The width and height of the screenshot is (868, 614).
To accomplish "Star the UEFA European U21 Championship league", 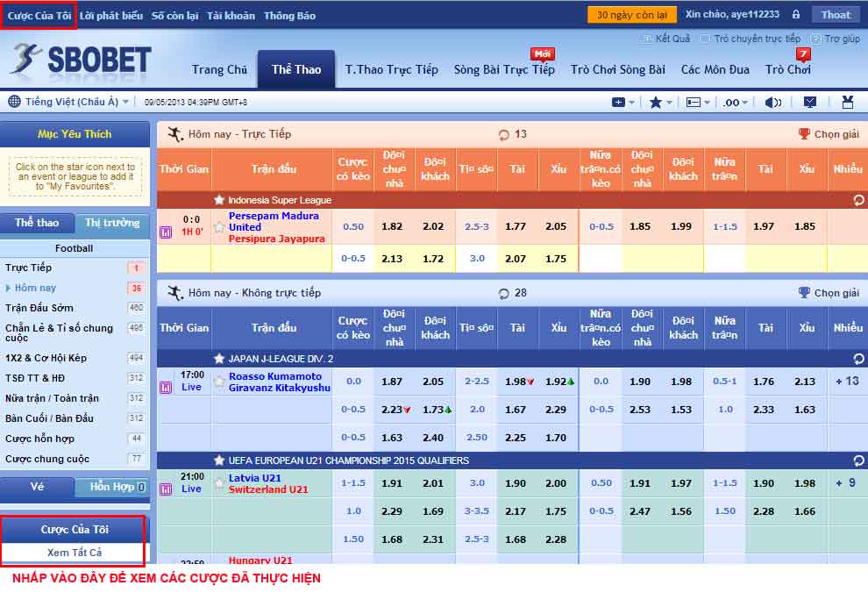I will pos(219,460).
